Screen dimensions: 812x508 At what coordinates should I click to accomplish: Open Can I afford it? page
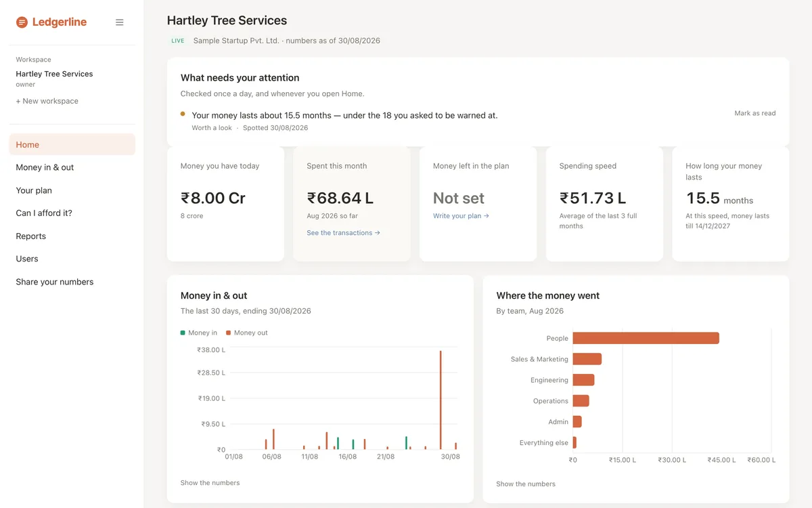72,213
